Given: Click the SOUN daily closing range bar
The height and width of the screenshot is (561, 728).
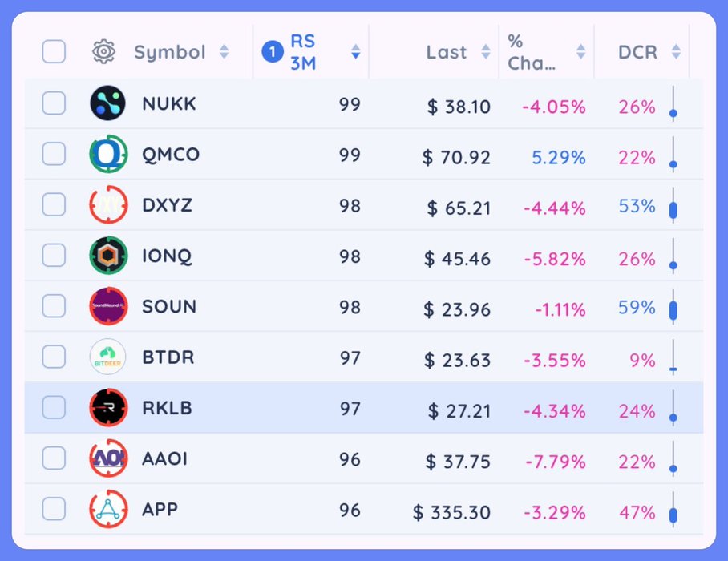Looking at the screenshot, I should pyautogui.click(x=673, y=309).
